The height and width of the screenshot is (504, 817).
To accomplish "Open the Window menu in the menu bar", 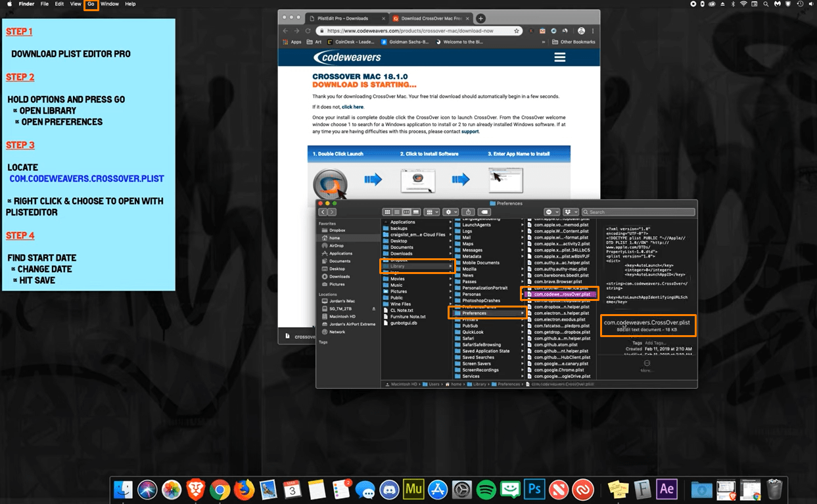I will coord(110,4).
